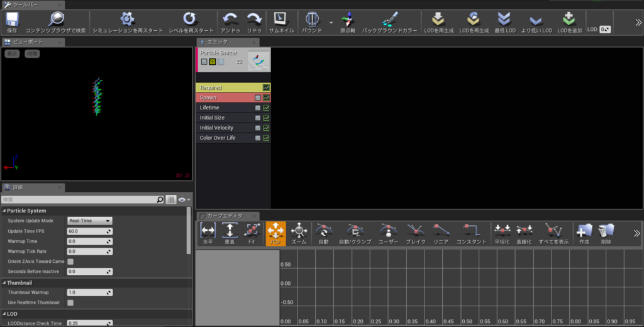The height and width of the screenshot is (327, 644).
Task: Select the パン pan mode
Action: point(275,233)
